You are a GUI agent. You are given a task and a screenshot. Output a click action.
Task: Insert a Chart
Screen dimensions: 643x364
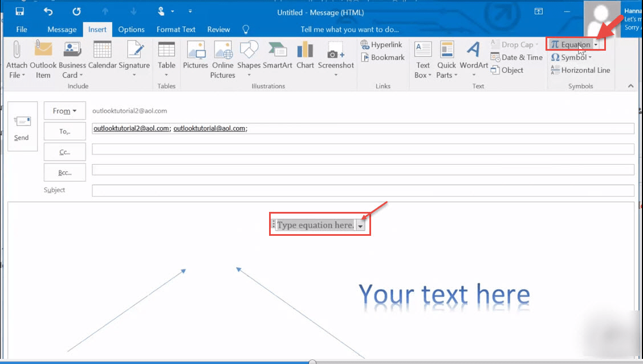point(305,55)
